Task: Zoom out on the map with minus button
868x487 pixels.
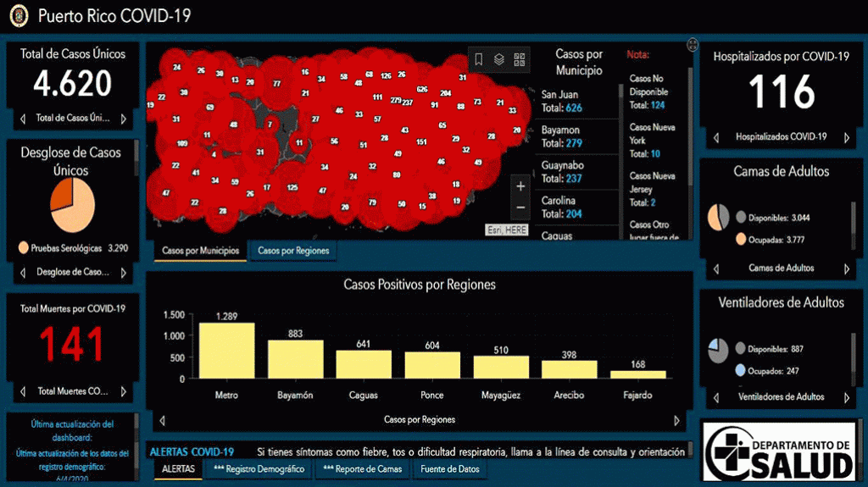Action: (x=520, y=208)
